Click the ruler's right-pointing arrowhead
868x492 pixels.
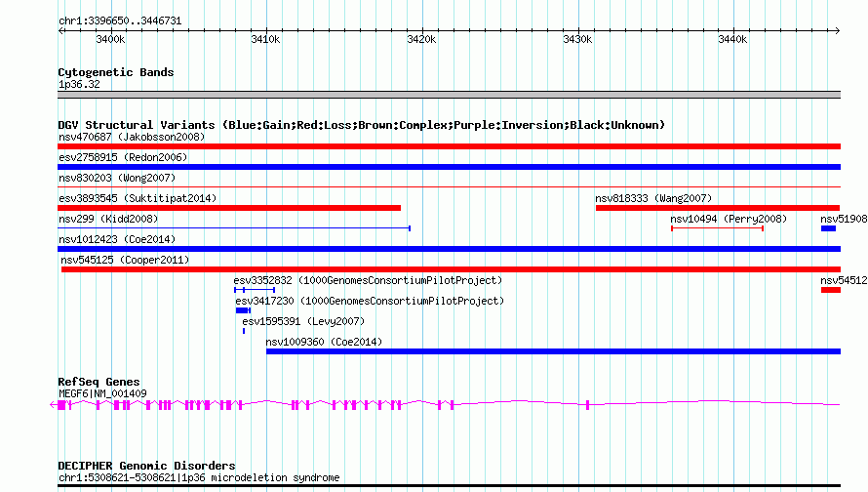(838, 30)
